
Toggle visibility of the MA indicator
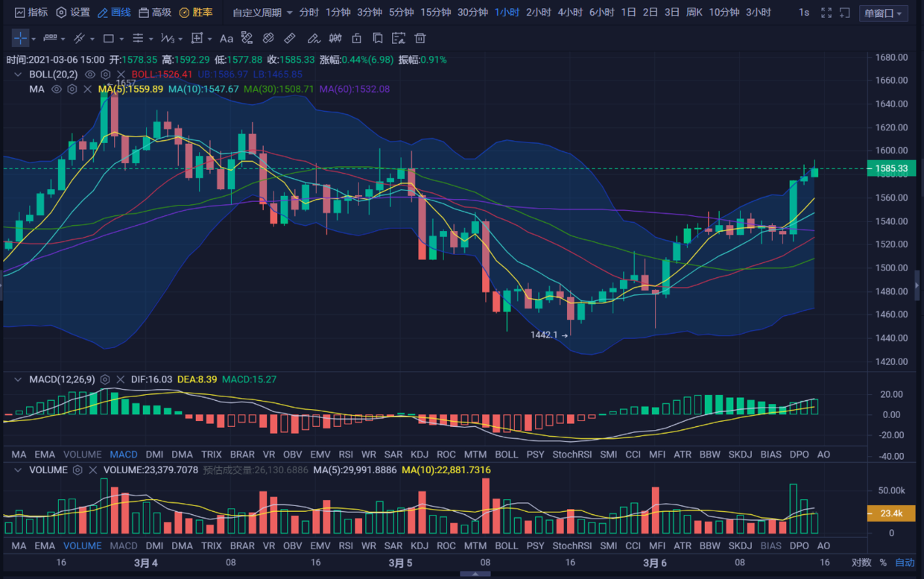[x=56, y=89]
